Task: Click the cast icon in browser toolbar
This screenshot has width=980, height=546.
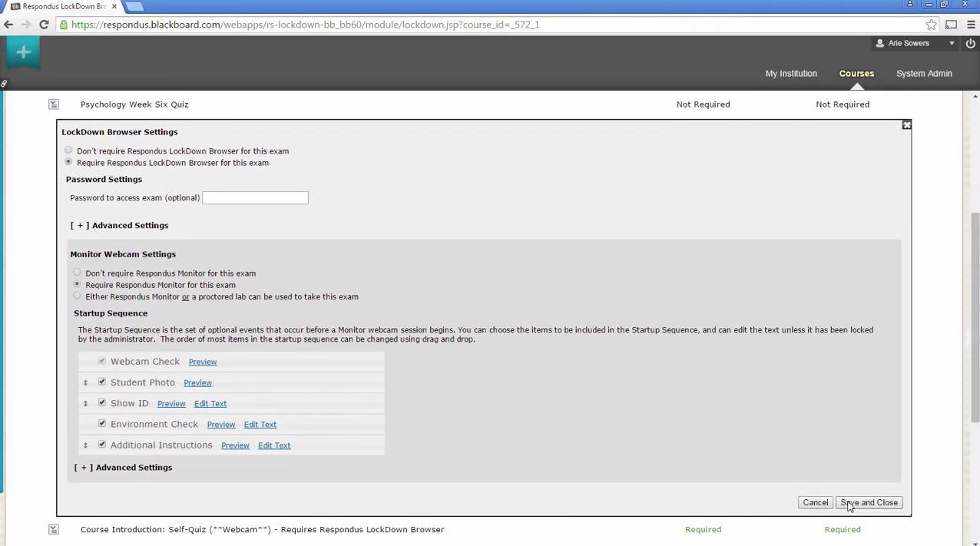Action: (x=951, y=25)
